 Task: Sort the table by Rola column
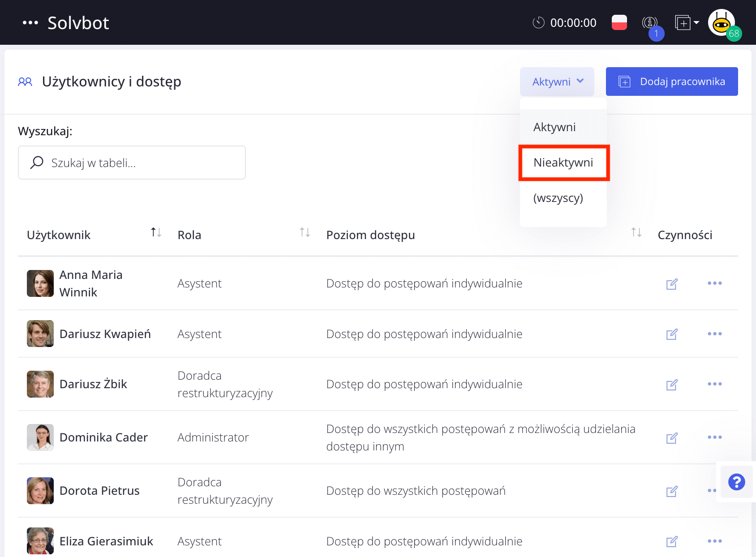305,232
